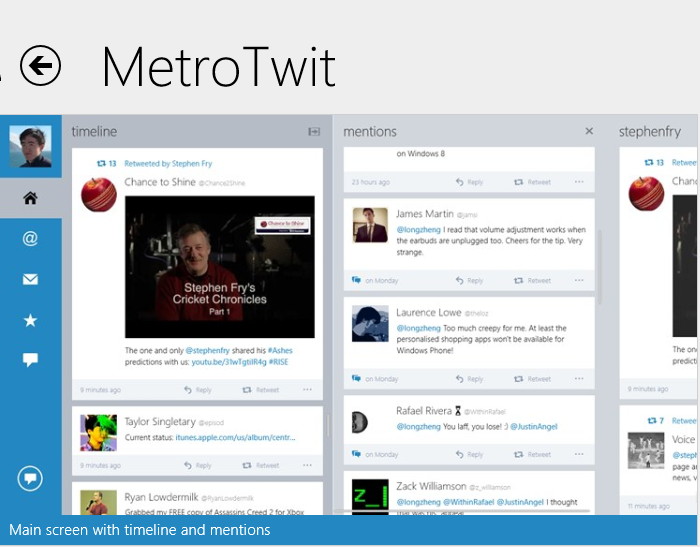The height and width of the screenshot is (547, 700).
Task: Open the itunes.apple.com link in Taylor's tweet
Action: 235,438
